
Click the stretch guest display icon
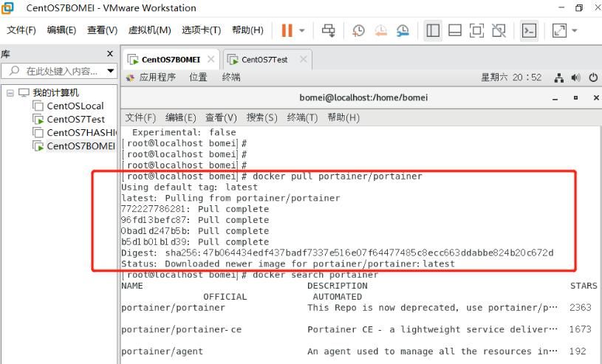pos(559,30)
